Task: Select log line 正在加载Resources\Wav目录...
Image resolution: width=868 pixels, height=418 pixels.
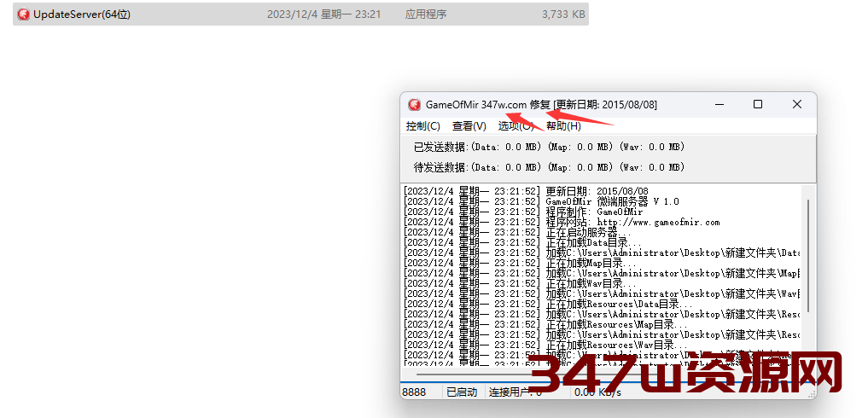Action: (x=546, y=345)
